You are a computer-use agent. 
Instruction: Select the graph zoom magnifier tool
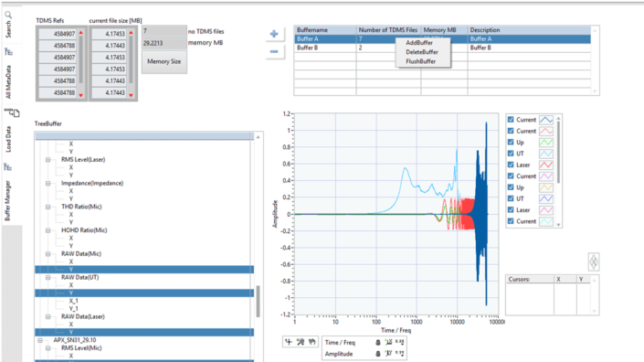coord(301,342)
